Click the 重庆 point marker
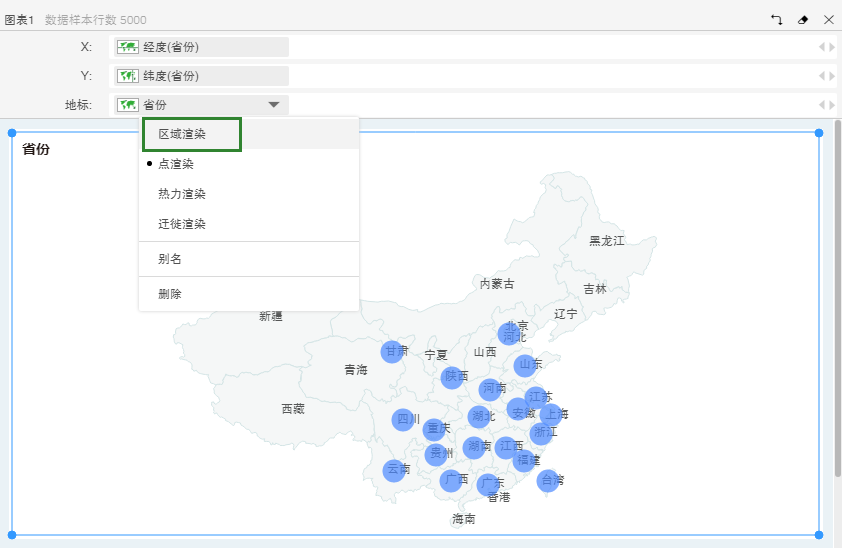Screen dimensions: 842x548 point(434,429)
